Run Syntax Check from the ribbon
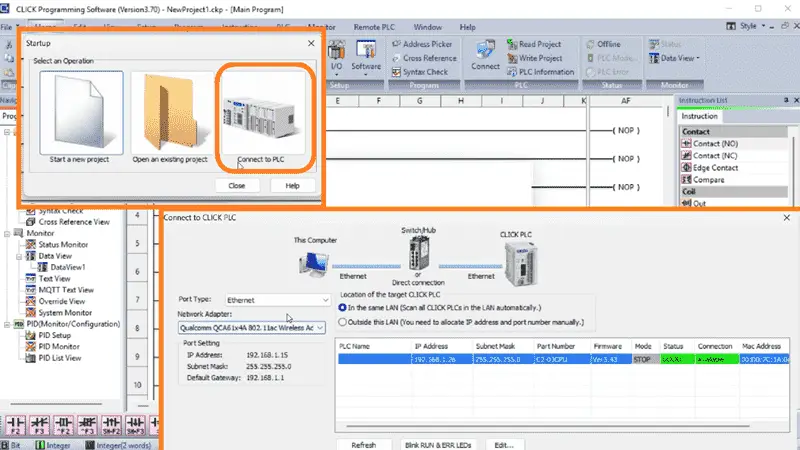The image size is (800, 450). click(x=420, y=72)
